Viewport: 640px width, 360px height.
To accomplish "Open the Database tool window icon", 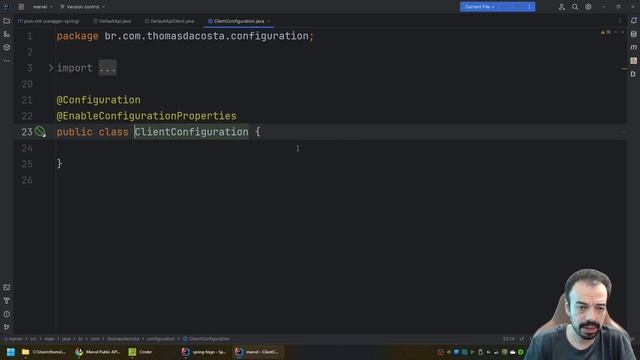I will coord(633,34).
